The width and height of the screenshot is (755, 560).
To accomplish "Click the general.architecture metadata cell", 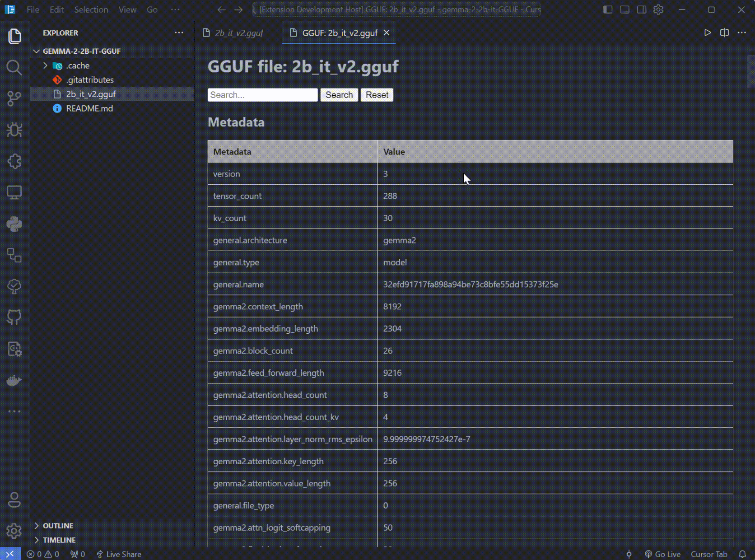I will point(293,240).
